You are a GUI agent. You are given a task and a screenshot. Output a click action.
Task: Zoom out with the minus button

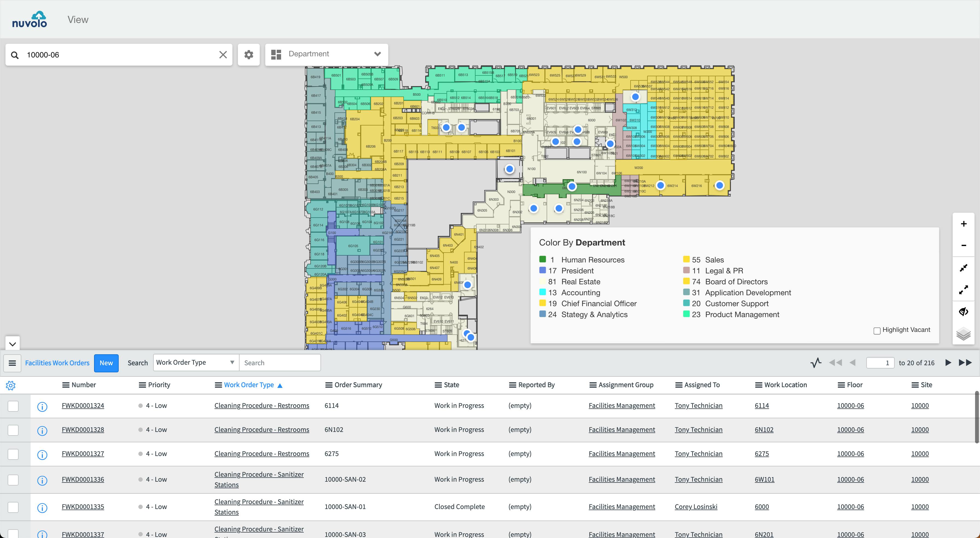tap(963, 245)
